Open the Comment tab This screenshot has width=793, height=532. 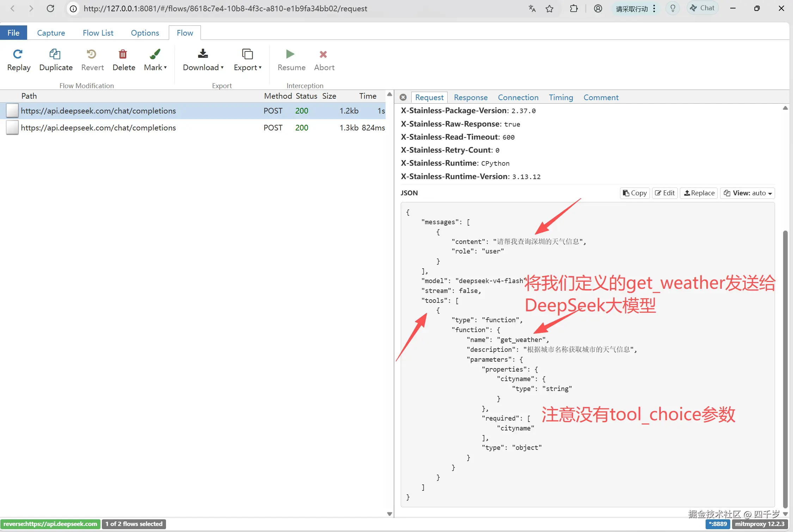tap(601, 97)
